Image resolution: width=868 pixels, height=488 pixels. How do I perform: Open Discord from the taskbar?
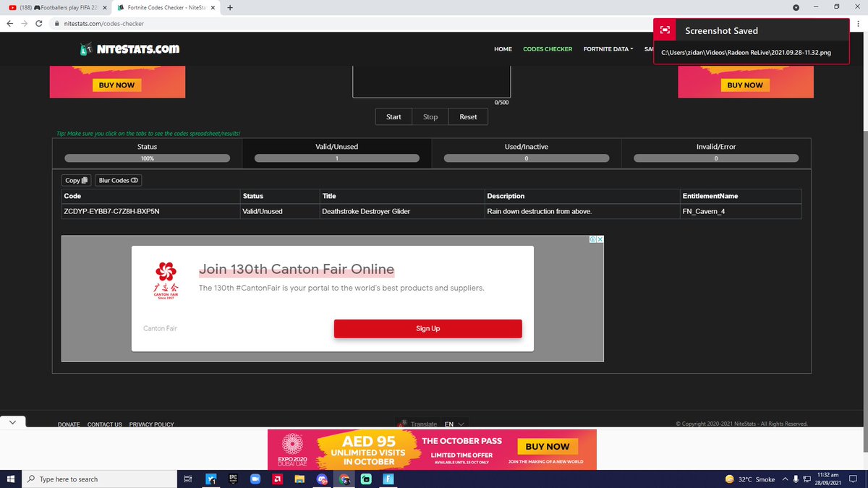pyautogui.click(x=322, y=479)
